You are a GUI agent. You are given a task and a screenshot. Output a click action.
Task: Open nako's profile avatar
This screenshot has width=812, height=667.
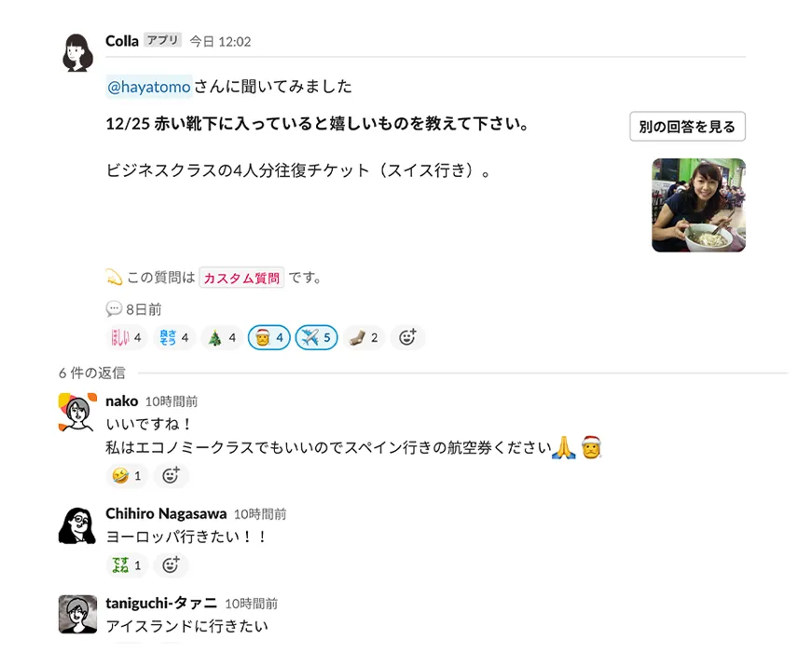point(77,413)
